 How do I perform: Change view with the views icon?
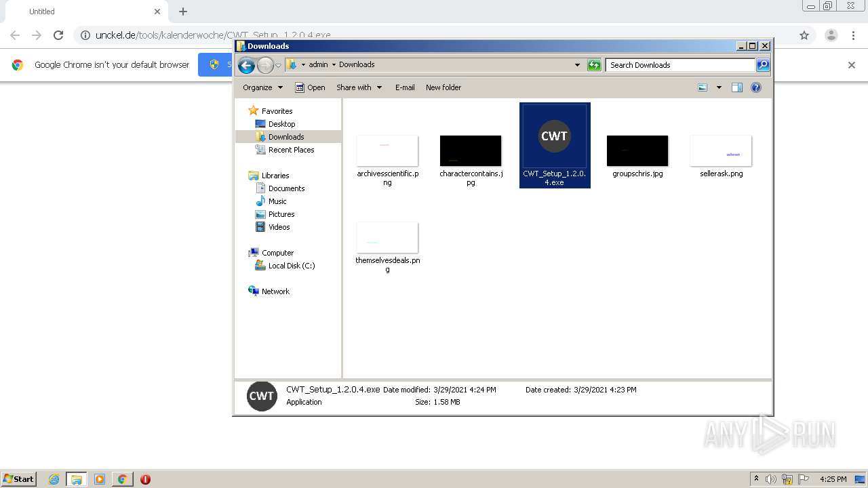[703, 87]
